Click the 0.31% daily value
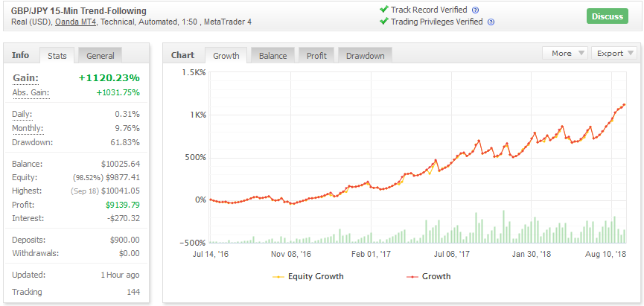644x306 pixels. point(127,115)
